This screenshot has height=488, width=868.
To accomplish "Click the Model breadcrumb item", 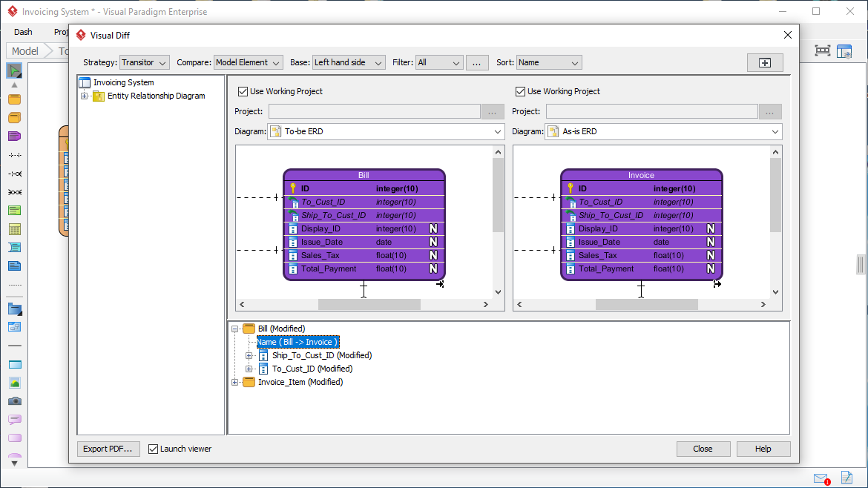I will click(x=25, y=51).
